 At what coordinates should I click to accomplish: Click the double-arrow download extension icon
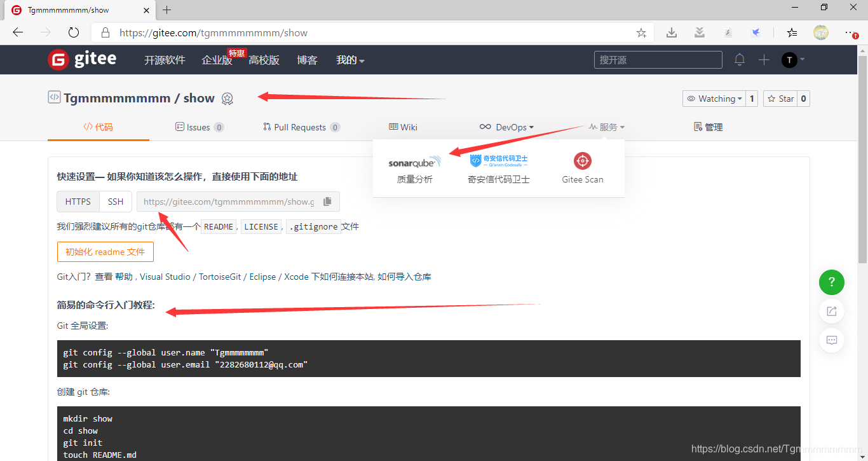pos(699,32)
